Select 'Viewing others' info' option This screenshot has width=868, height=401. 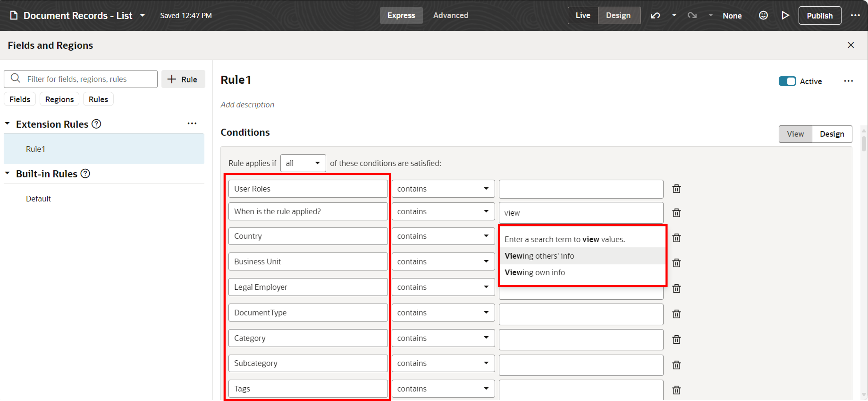click(539, 256)
